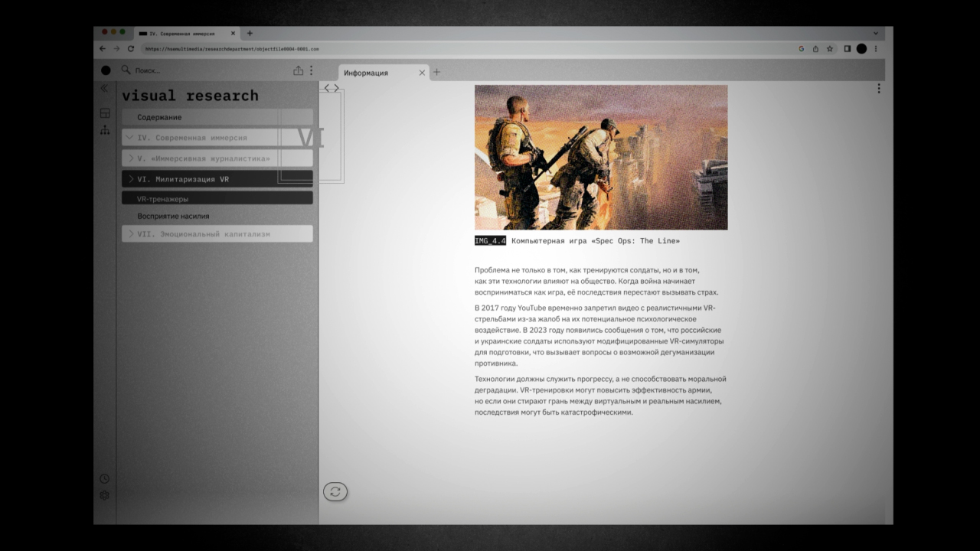Open the settings gear icon

click(x=104, y=495)
